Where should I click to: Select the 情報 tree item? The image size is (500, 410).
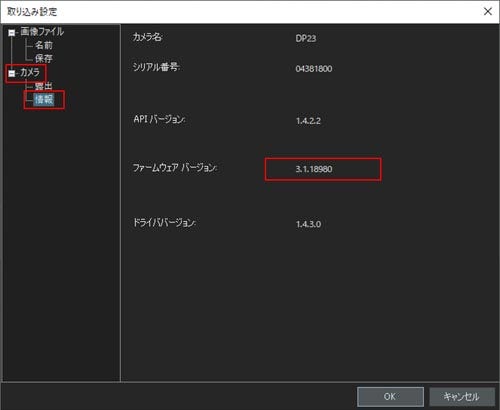[44, 99]
